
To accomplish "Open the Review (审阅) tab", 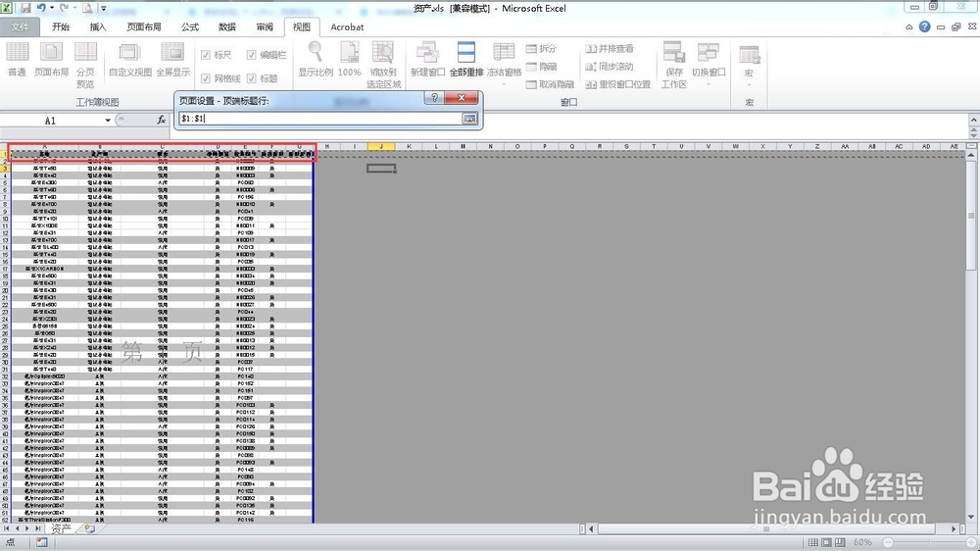I will tap(265, 26).
